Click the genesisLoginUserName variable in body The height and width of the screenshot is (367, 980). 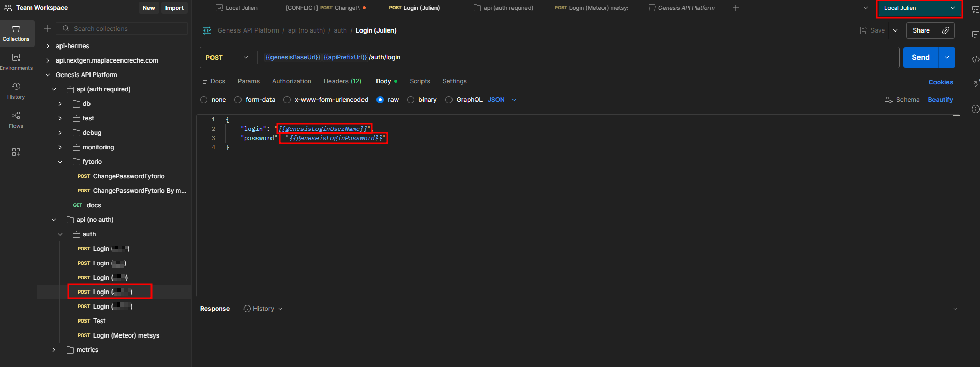click(x=323, y=129)
